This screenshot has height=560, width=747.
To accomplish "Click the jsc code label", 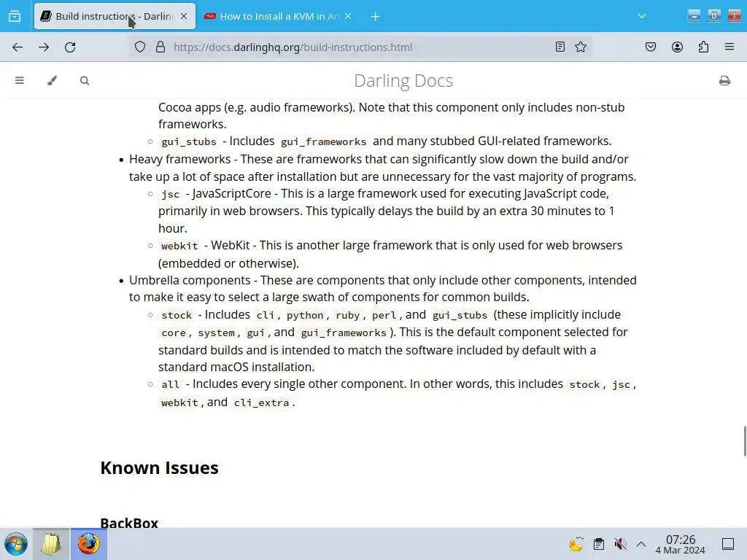I will point(170,194).
